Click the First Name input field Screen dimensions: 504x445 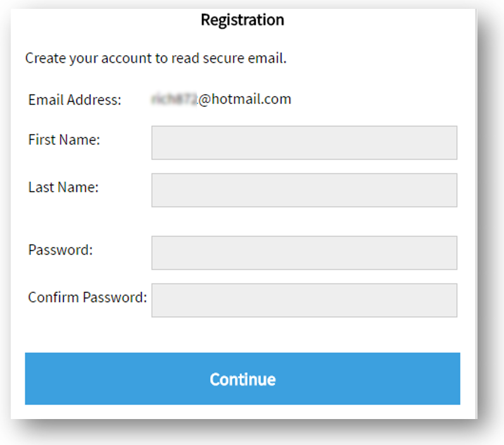point(304,142)
